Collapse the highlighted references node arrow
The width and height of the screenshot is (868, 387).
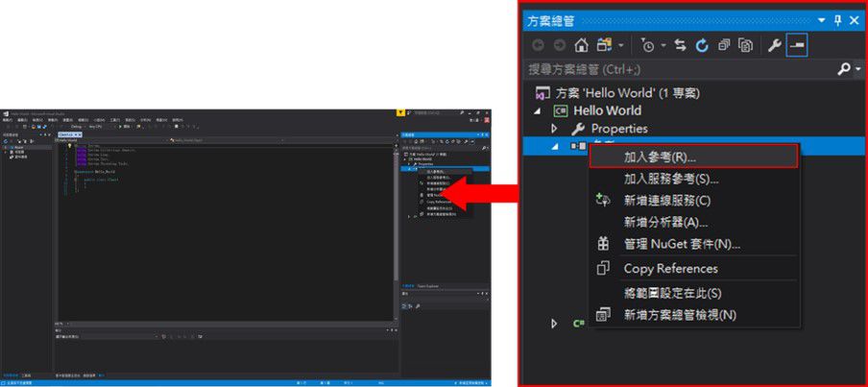pyautogui.click(x=555, y=147)
